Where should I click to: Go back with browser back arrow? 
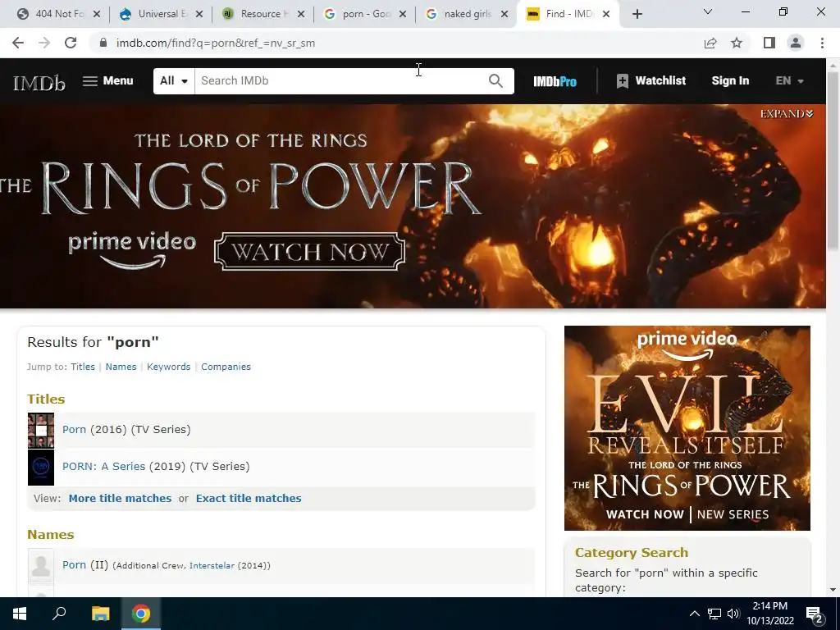[x=18, y=43]
